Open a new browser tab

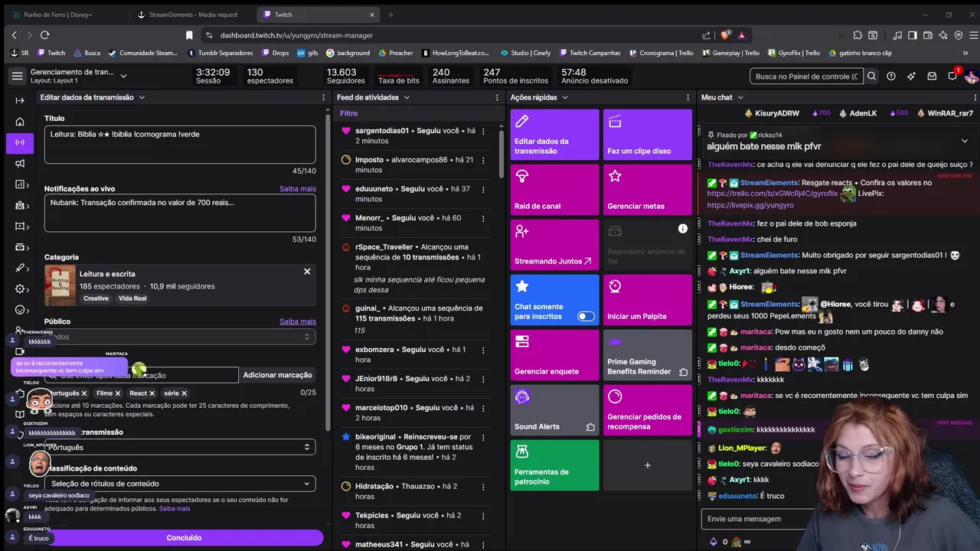coord(390,15)
